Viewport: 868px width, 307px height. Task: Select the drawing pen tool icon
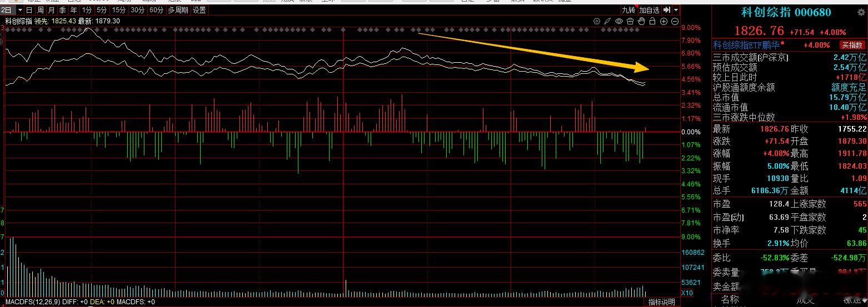click(x=608, y=21)
